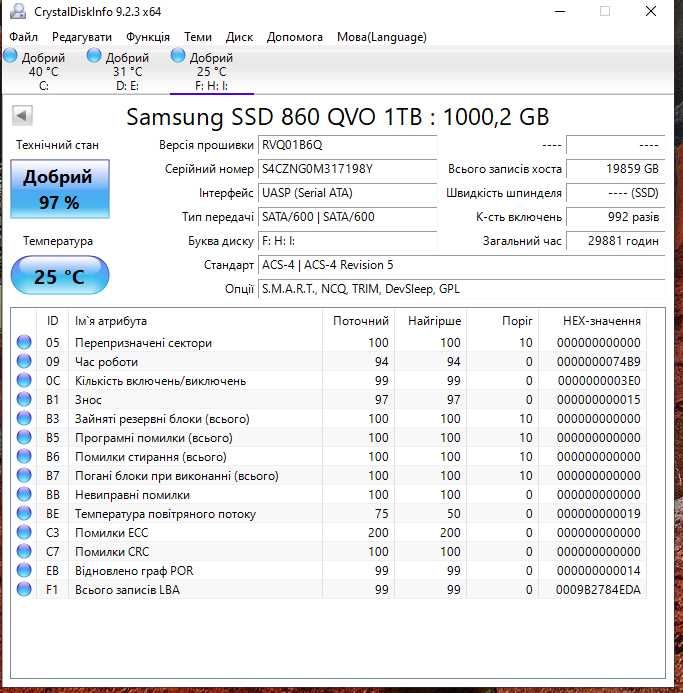Click status orb of attribute 09 row
The width and height of the screenshot is (683, 693).
pyautogui.click(x=24, y=361)
